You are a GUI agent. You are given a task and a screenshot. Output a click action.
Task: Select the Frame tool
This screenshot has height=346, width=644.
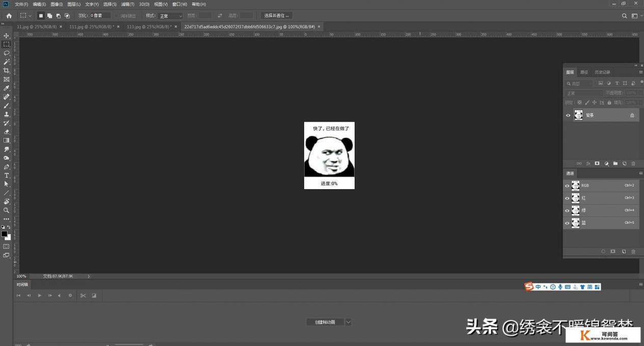(6, 79)
